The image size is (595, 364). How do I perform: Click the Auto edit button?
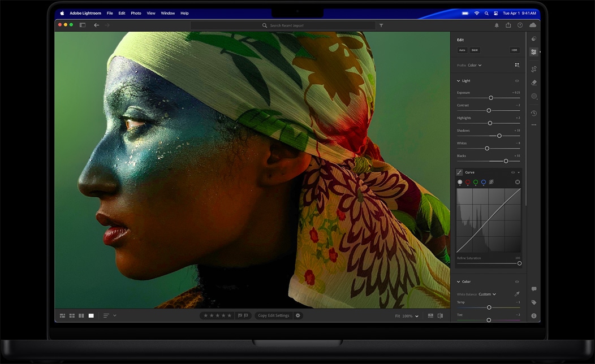pyautogui.click(x=462, y=50)
